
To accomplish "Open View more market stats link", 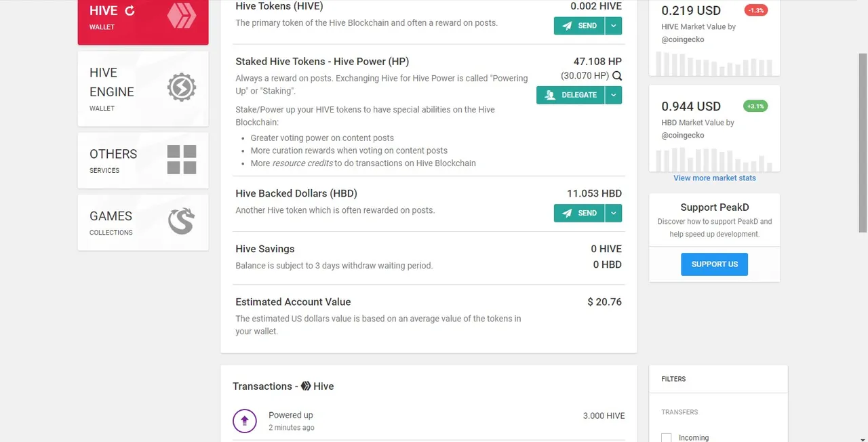I will 715,178.
